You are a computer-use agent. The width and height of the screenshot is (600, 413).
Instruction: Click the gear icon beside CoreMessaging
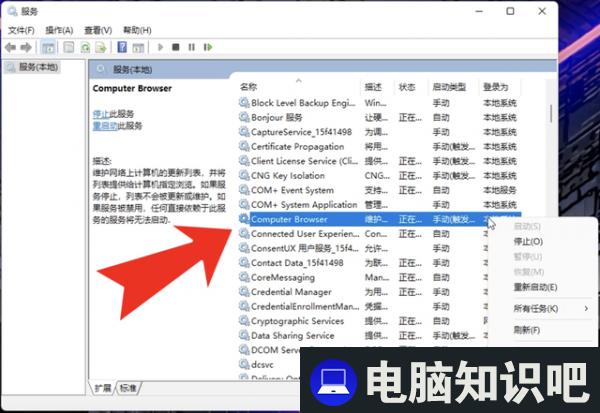click(x=244, y=277)
